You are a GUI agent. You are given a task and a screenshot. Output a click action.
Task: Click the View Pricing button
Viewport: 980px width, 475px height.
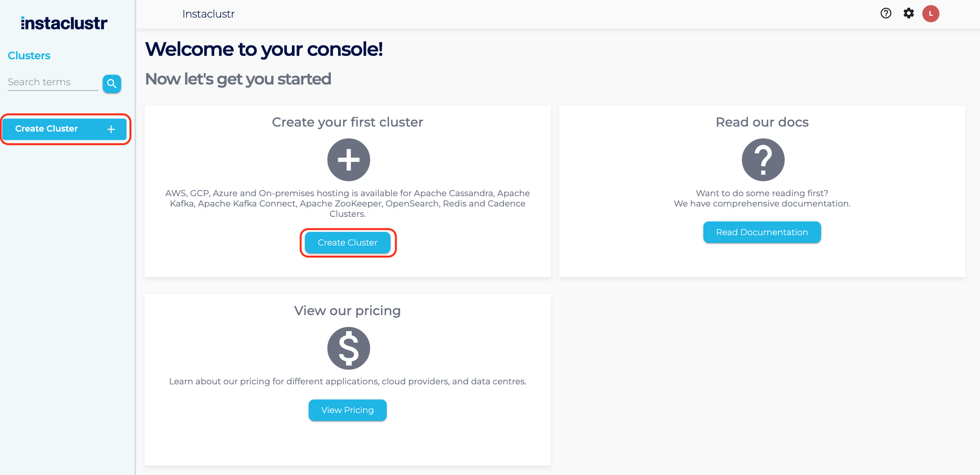click(347, 410)
